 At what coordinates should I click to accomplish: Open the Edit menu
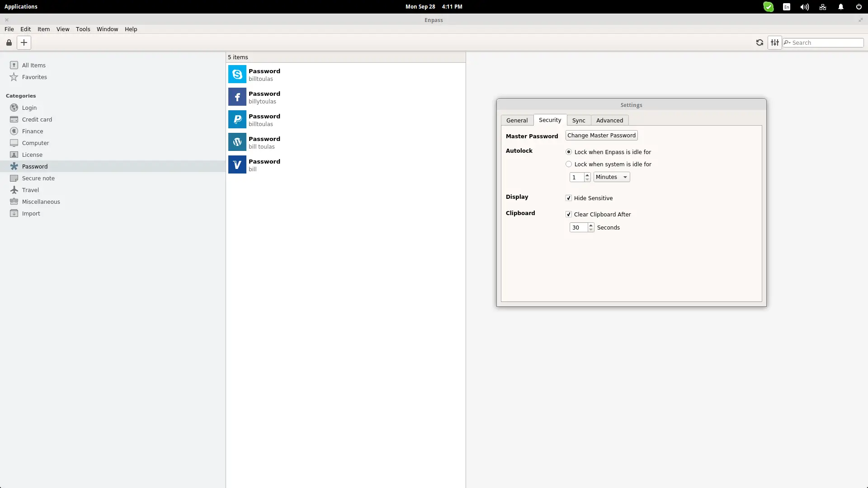click(x=25, y=29)
